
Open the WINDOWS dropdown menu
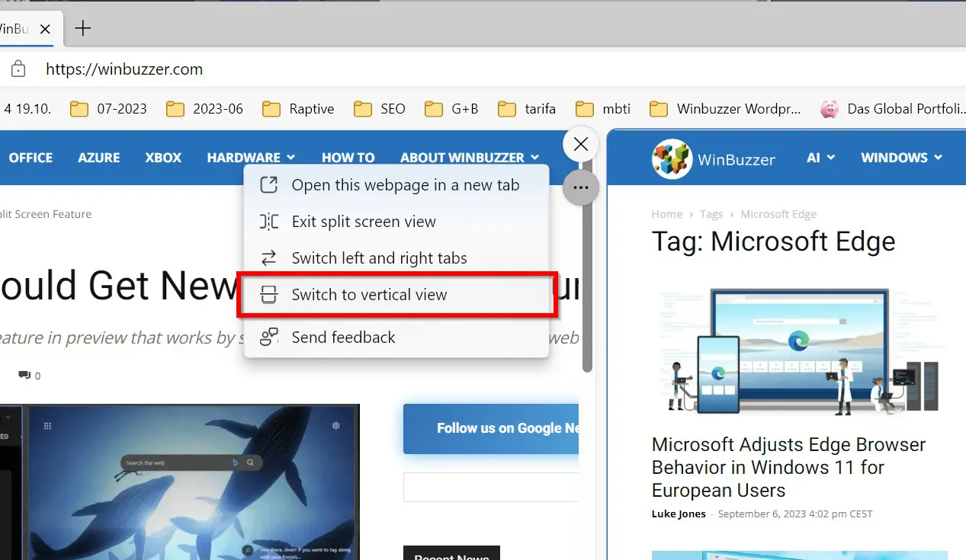(901, 158)
